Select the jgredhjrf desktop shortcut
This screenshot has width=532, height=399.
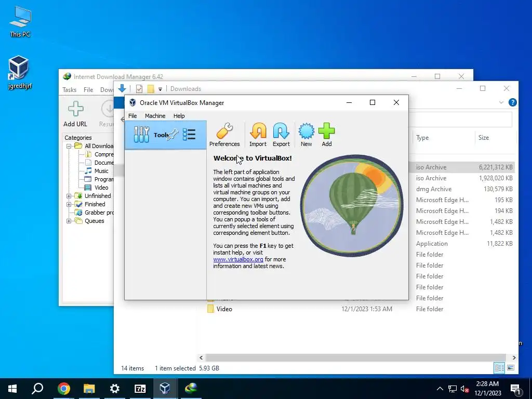tap(20, 72)
